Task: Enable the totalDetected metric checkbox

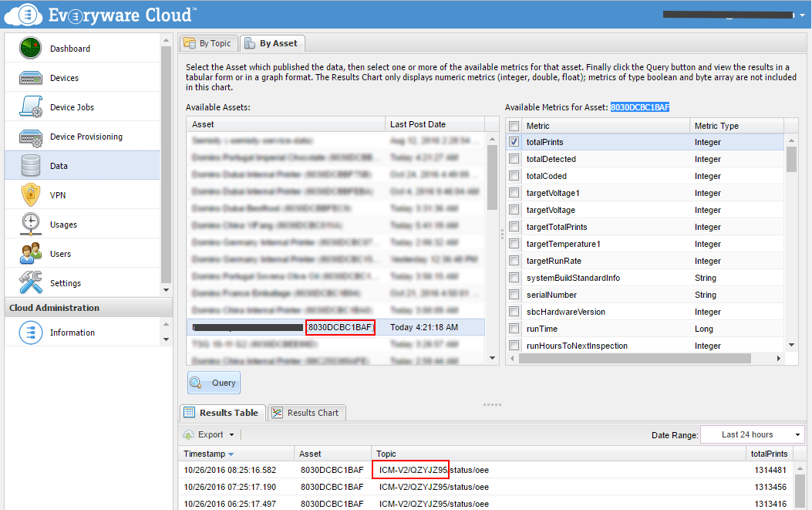Action: tap(514, 159)
